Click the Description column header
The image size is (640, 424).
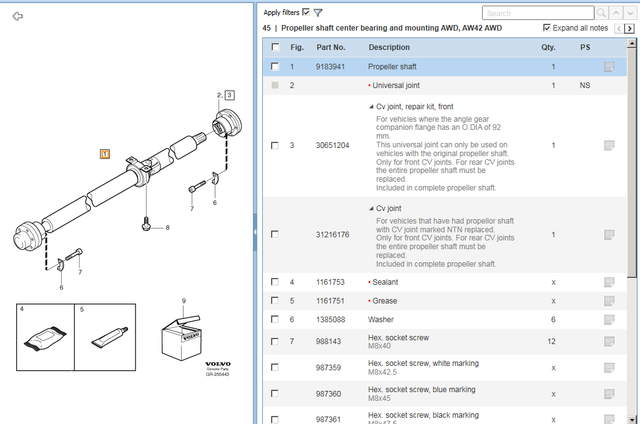(x=389, y=47)
